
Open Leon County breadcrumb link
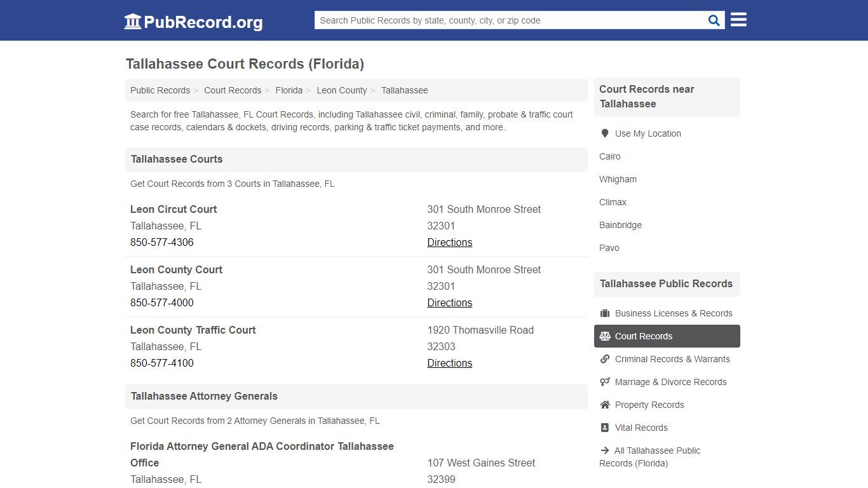(x=342, y=90)
